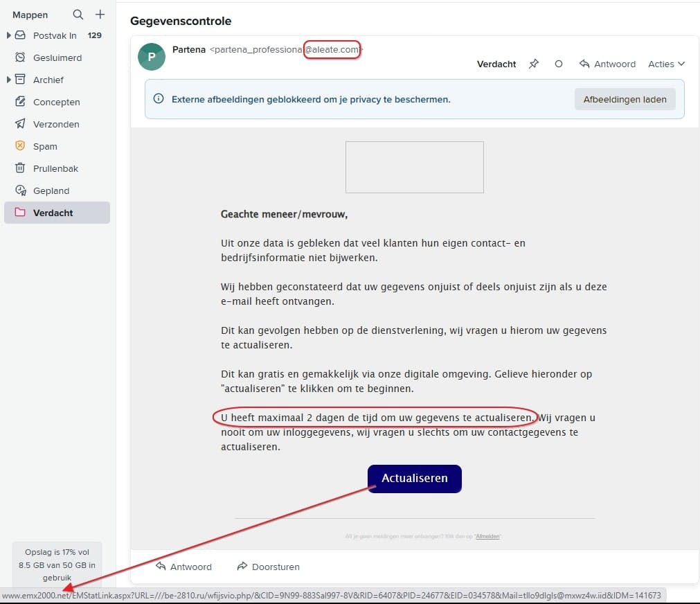This screenshot has height=604, width=700.
Task: Toggle the email read status circle
Action: point(559,64)
